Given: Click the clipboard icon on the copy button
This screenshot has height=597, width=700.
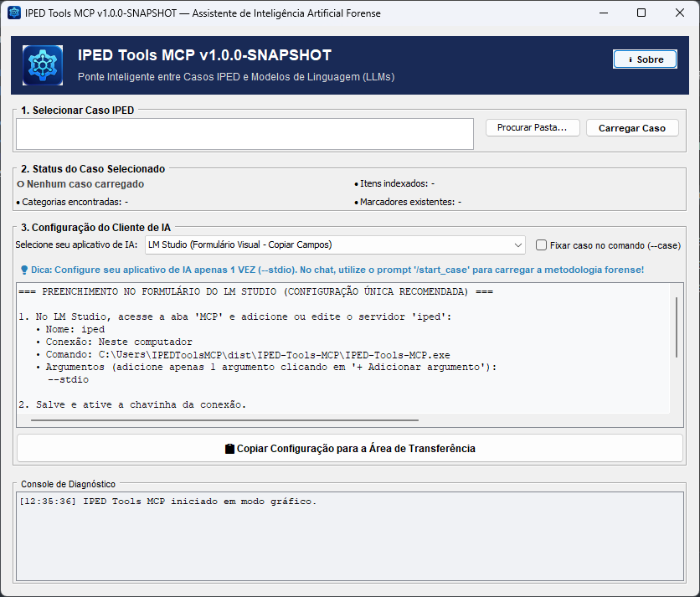Looking at the screenshot, I should click(x=229, y=449).
